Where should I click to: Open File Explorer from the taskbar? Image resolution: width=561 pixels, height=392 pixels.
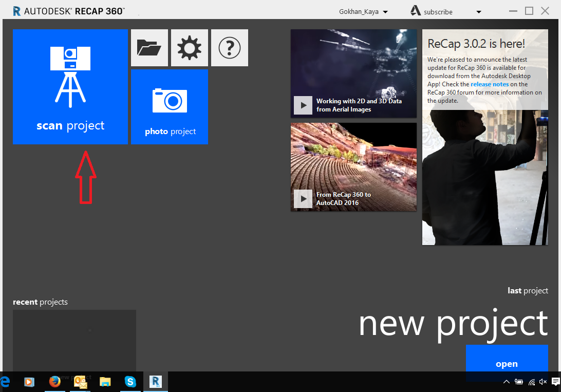pyautogui.click(x=105, y=382)
